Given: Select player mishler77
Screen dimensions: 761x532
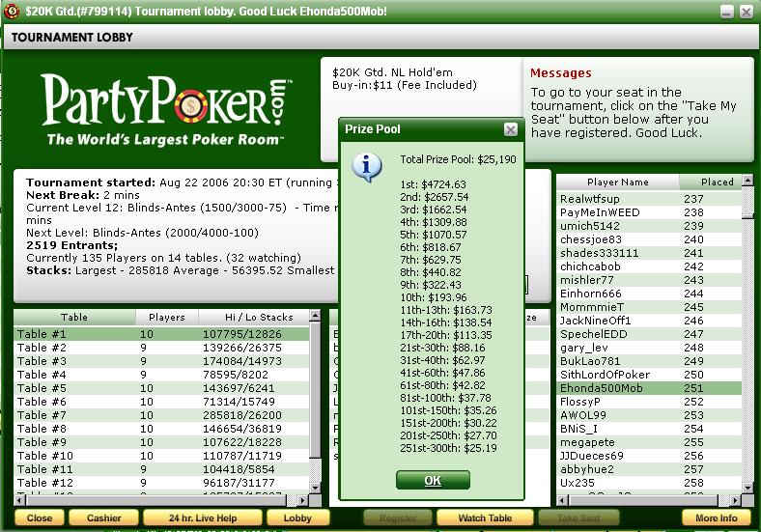Looking at the screenshot, I should [649, 280].
